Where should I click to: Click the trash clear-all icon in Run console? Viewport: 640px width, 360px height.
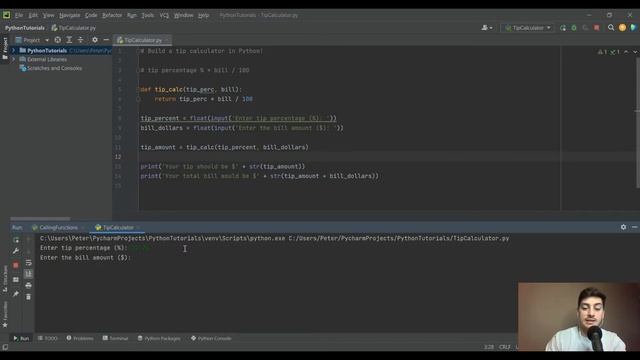point(28,297)
